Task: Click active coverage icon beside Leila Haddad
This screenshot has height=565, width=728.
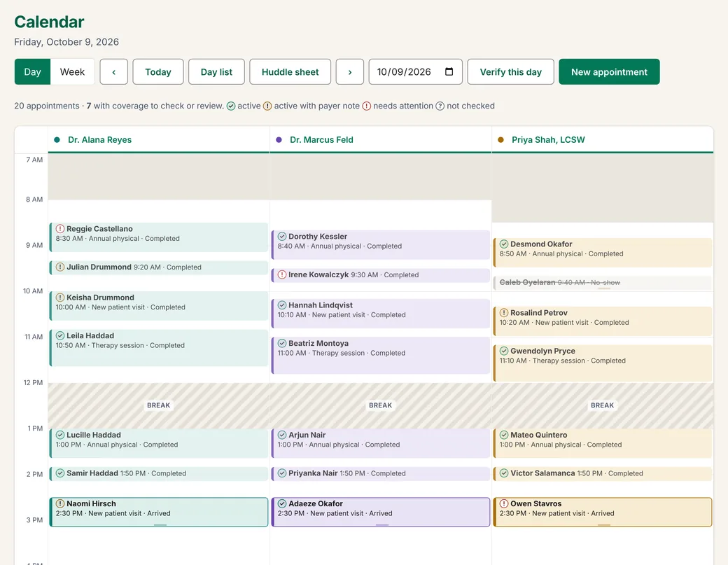Action: [60, 335]
